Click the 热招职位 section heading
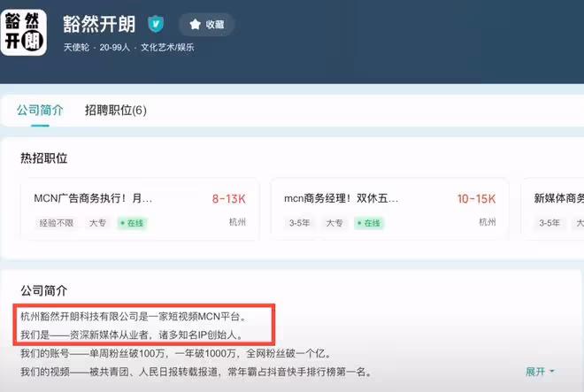This screenshot has height=392, width=584. coord(44,158)
